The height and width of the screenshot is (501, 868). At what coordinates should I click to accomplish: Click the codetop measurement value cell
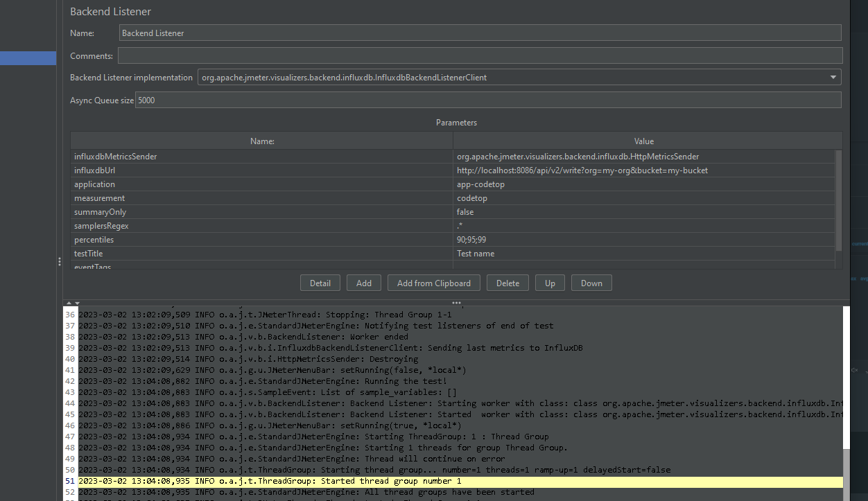click(644, 198)
